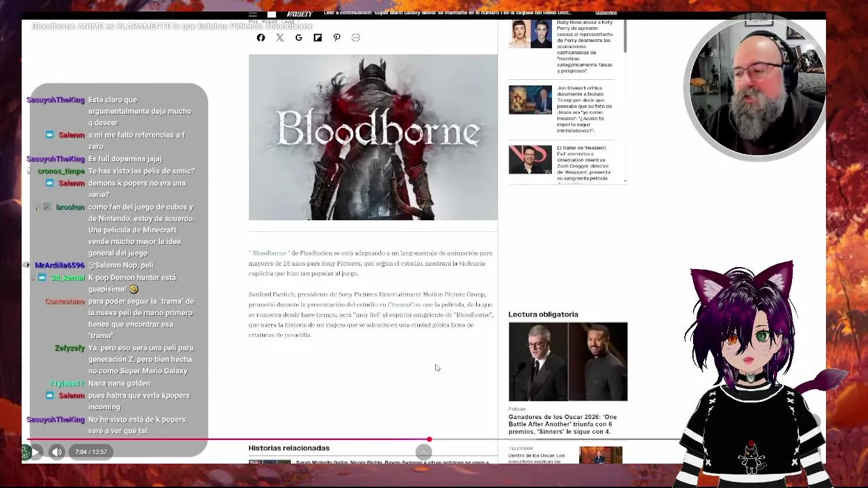The image size is (868, 488).
Task: Click the Subscribe link in header
Action: coord(606,13)
